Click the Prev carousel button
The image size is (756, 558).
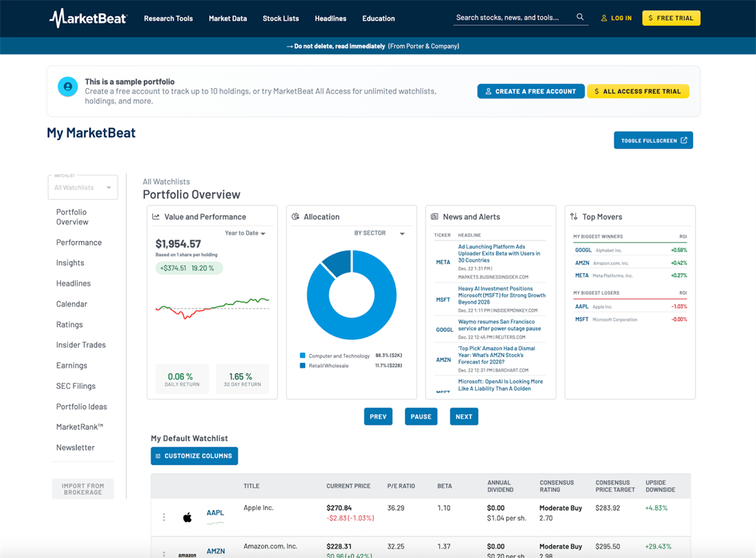pyautogui.click(x=378, y=416)
